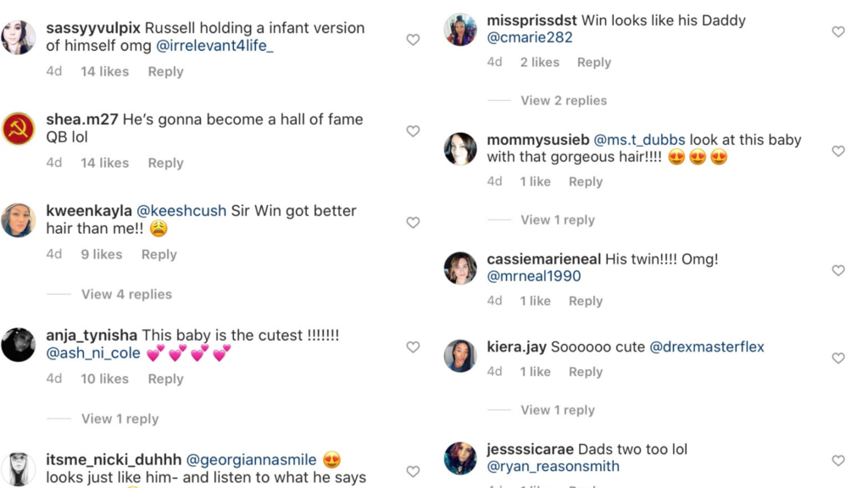
Task: Reply to cassiemarieneal's comment
Action: [x=586, y=301]
